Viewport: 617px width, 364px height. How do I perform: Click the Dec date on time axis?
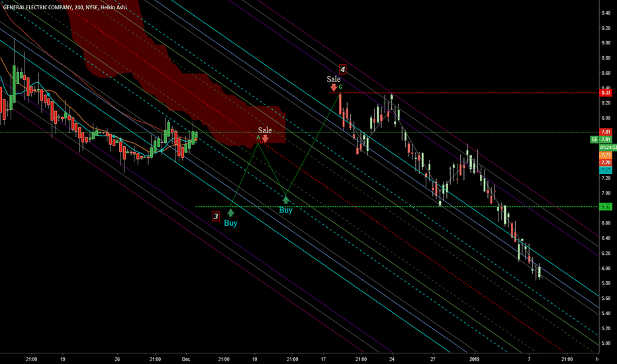[186, 359]
